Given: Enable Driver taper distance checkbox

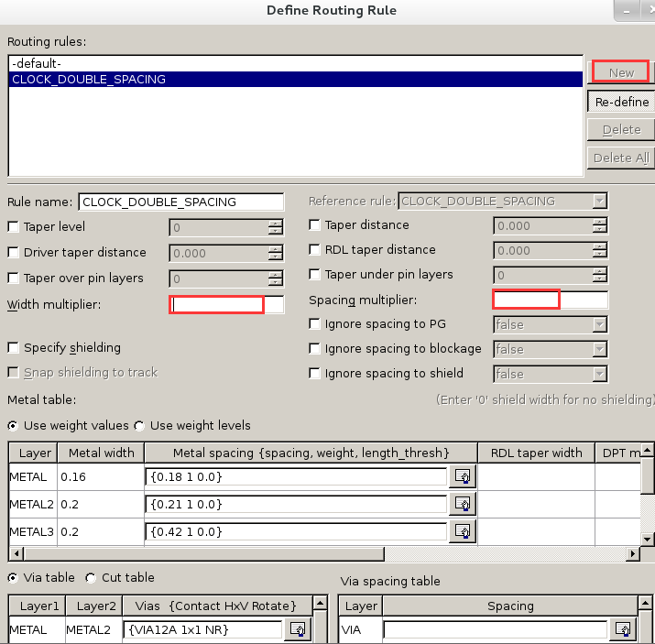Looking at the screenshot, I should click(x=14, y=252).
